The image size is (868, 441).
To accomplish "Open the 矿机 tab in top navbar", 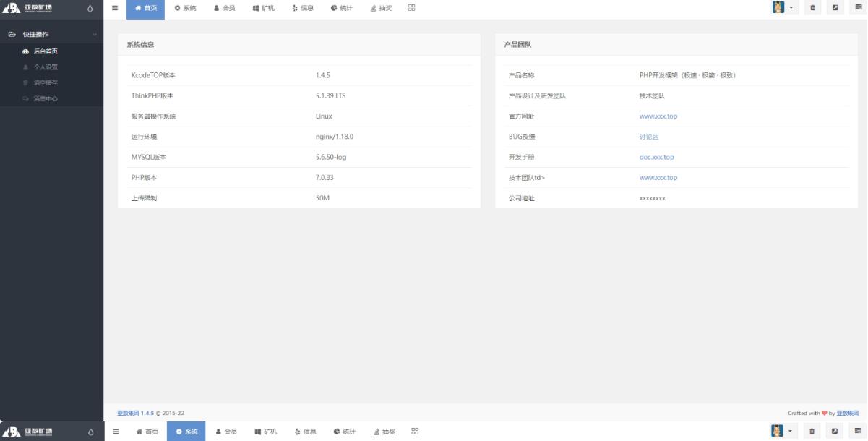I will click(263, 9).
